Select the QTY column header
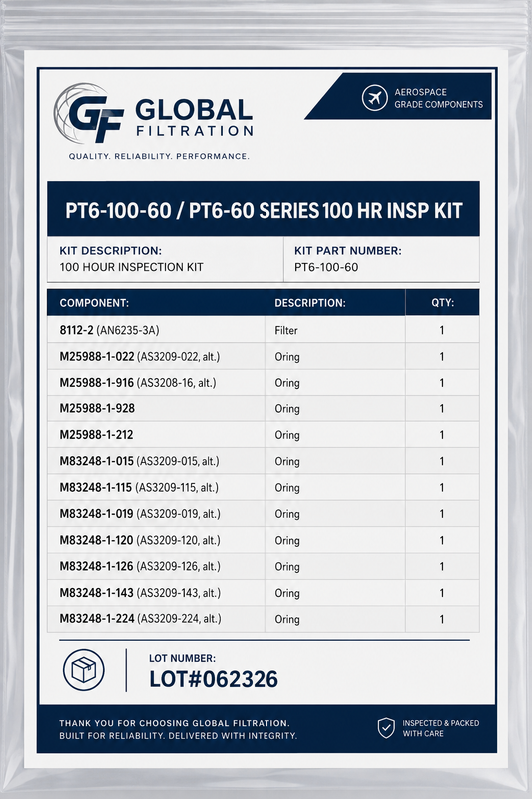 (442, 302)
